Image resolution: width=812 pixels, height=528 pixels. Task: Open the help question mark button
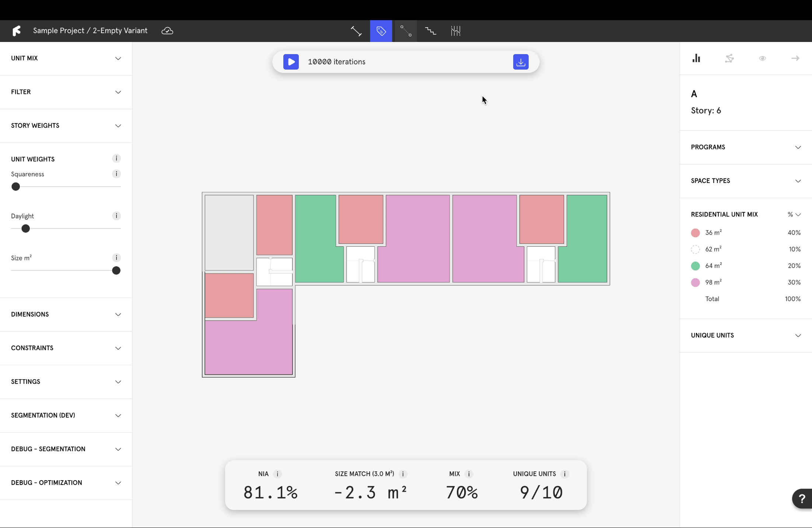point(802,499)
